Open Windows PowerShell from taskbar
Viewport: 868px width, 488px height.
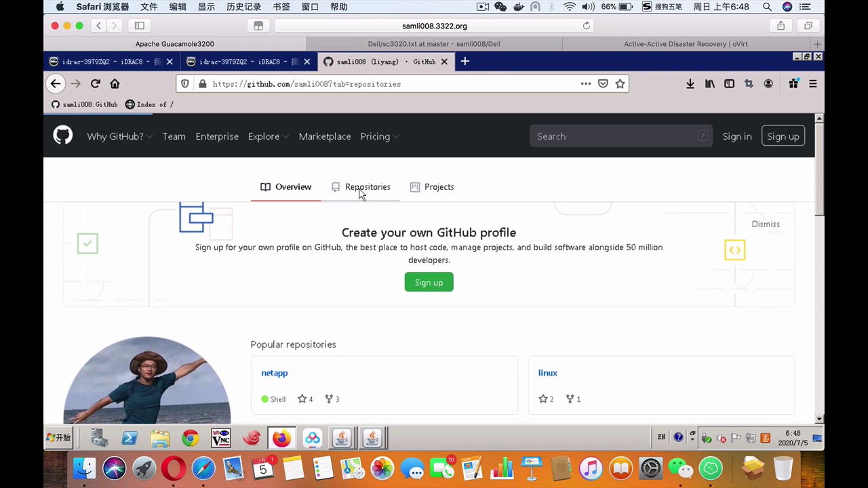[x=129, y=439]
